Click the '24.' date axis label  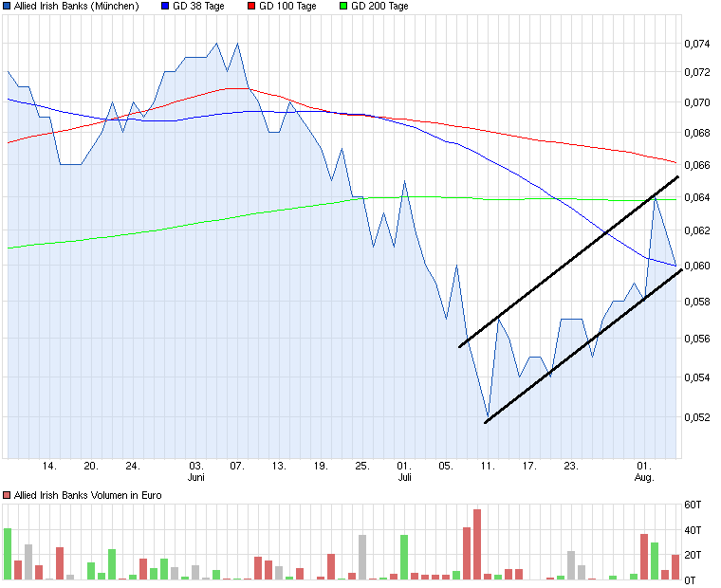133,467
